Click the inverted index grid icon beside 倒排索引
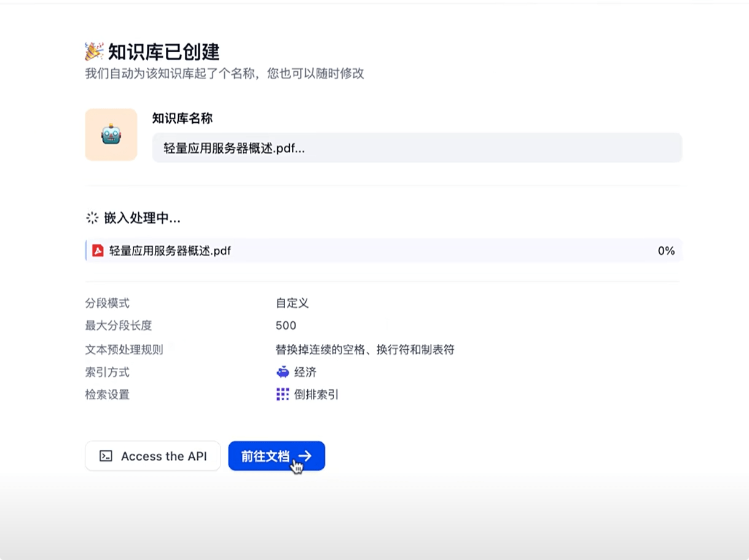Screen dimensions: 749x560 click(283, 394)
